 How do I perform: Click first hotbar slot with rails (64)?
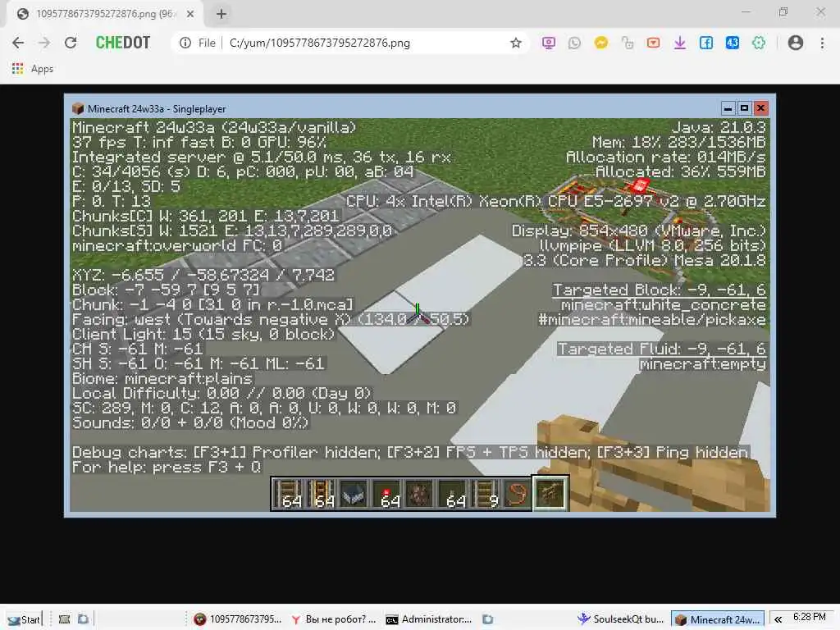tap(288, 493)
